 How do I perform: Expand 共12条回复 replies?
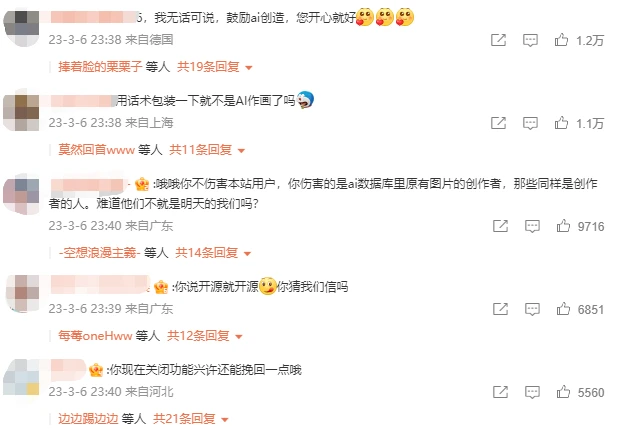tap(205, 336)
